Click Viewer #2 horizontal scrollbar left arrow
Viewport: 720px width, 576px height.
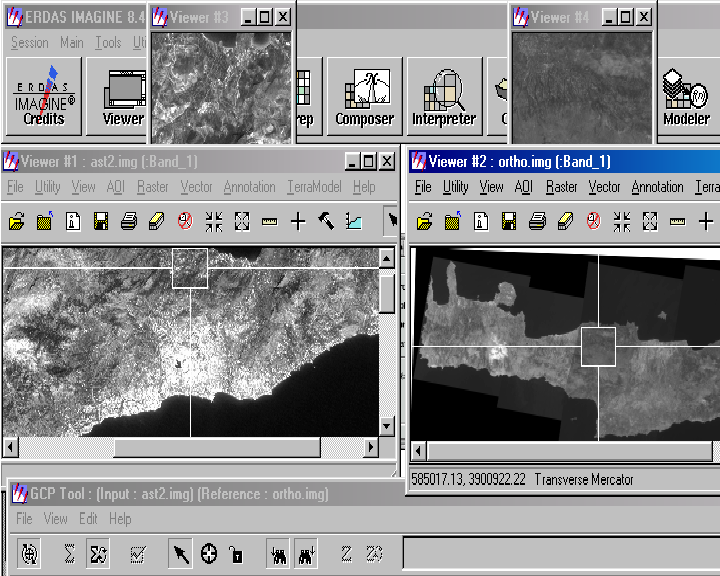[418, 451]
